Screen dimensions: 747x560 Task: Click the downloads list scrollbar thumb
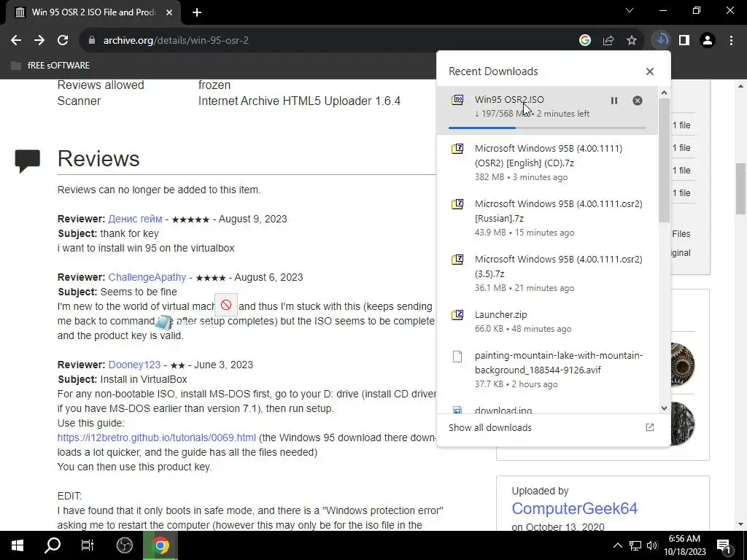[664, 160]
